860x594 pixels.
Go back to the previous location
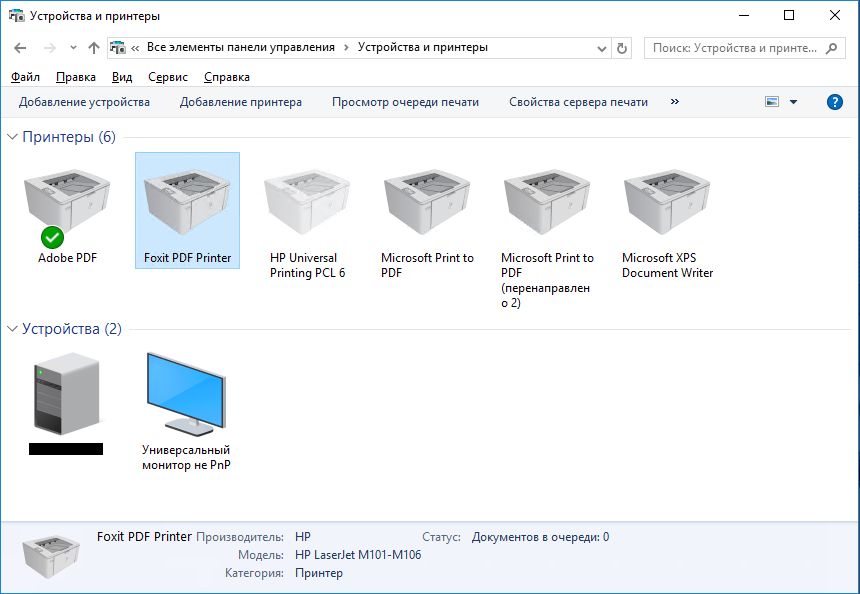pyautogui.click(x=20, y=48)
